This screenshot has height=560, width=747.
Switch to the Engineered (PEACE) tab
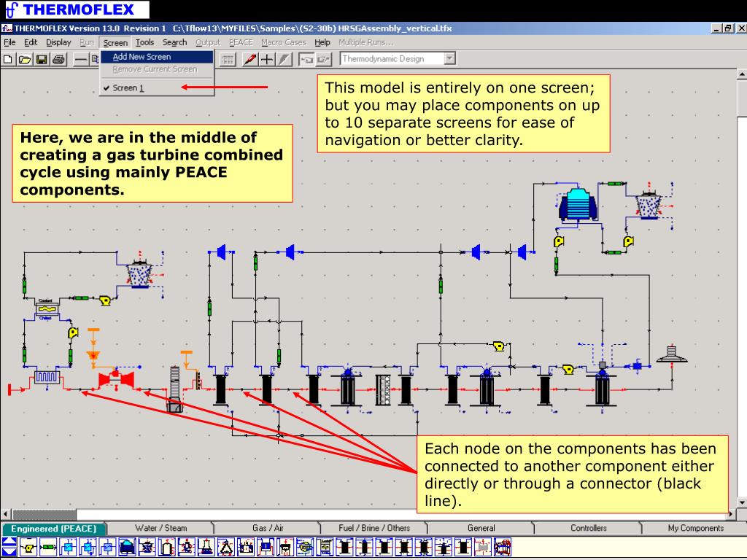pos(54,529)
